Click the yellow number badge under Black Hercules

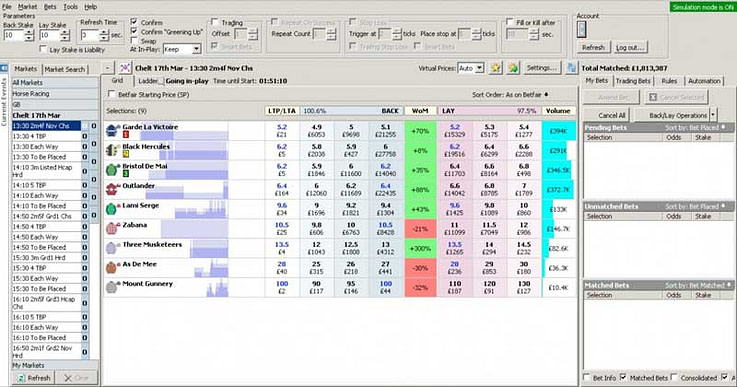pos(125,154)
